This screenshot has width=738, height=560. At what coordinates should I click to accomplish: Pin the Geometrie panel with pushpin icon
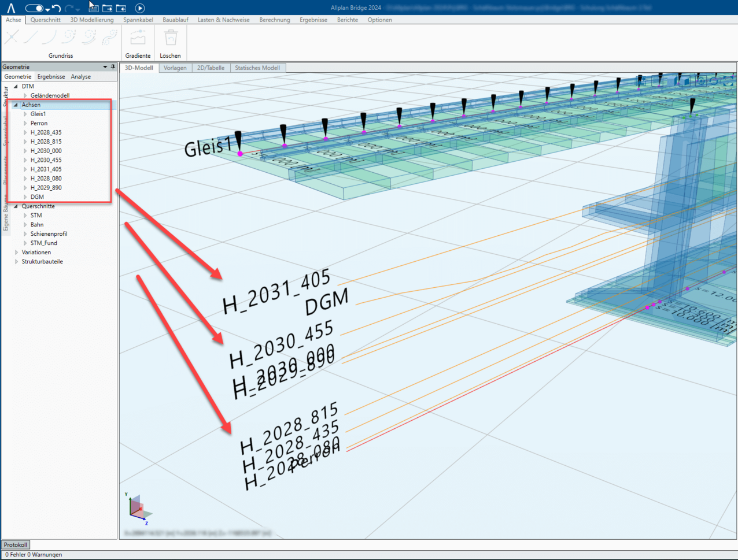(113, 67)
